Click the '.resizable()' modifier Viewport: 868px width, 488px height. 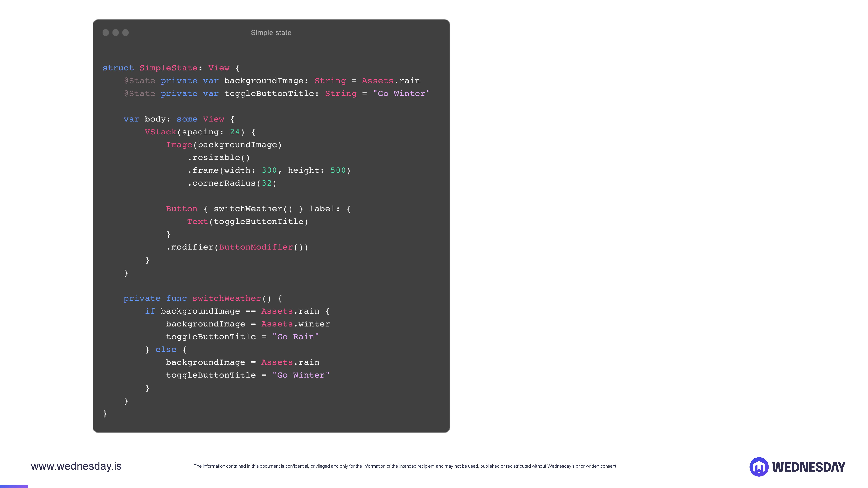tap(219, 158)
